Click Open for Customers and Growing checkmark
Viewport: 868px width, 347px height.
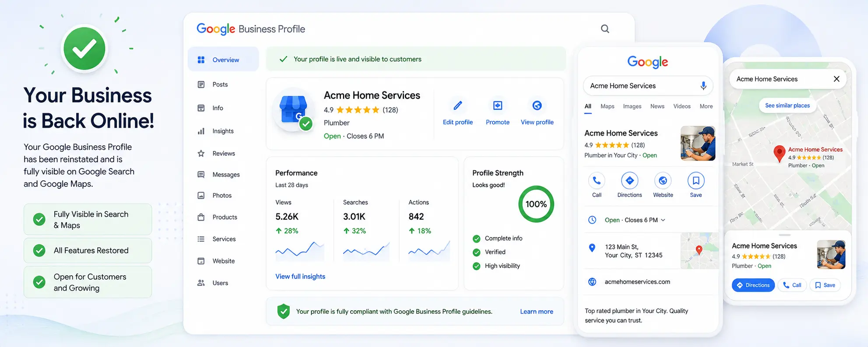[x=39, y=282]
